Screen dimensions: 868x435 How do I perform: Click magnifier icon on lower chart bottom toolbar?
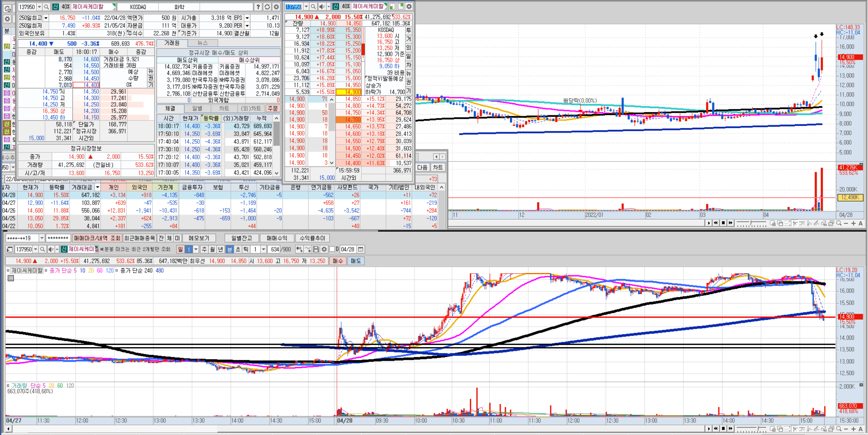839,428
